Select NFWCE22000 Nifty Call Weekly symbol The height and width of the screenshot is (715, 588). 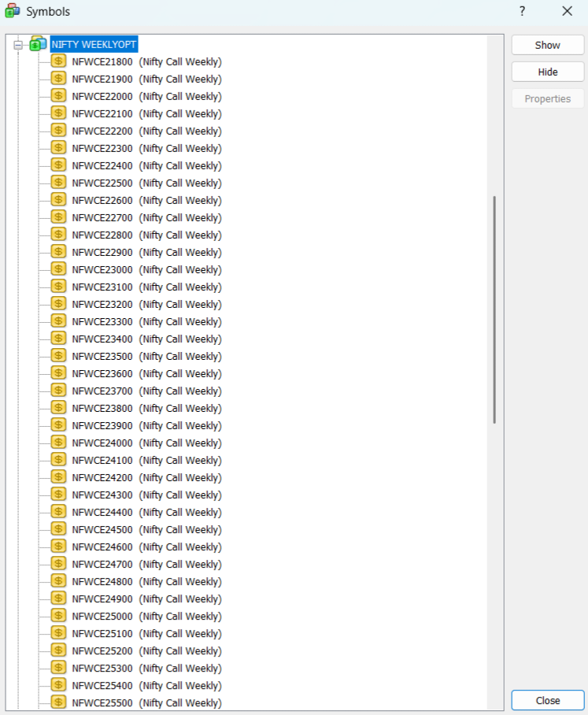(146, 96)
